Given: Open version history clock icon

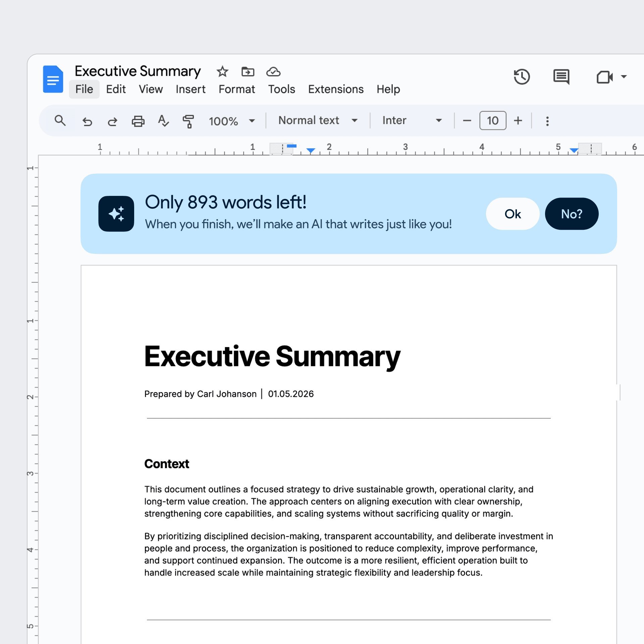Looking at the screenshot, I should coord(522,77).
